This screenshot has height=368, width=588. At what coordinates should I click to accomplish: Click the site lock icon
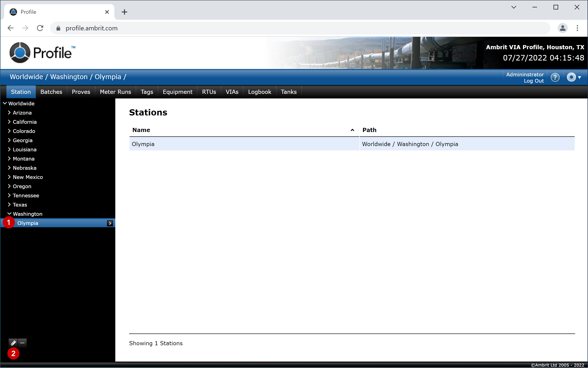pyautogui.click(x=58, y=28)
